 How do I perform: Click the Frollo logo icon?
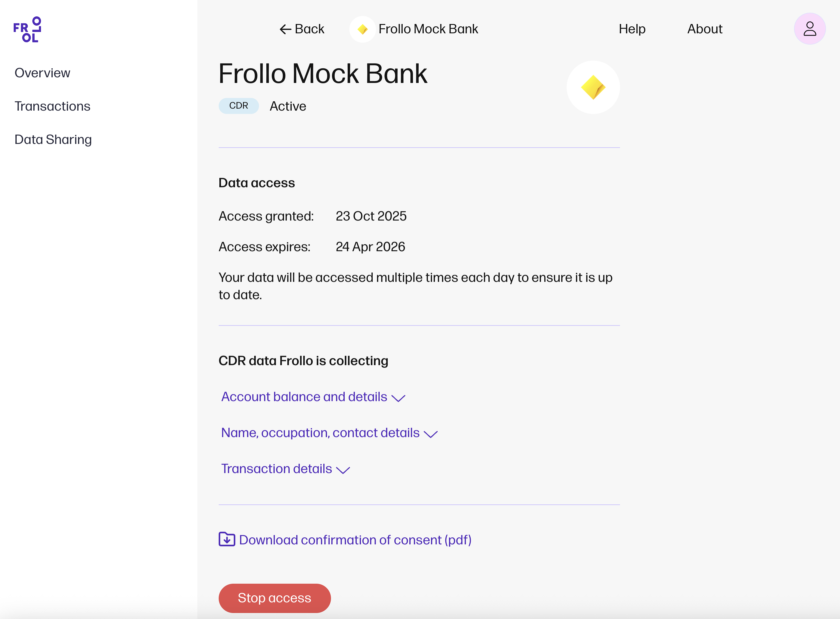(27, 29)
